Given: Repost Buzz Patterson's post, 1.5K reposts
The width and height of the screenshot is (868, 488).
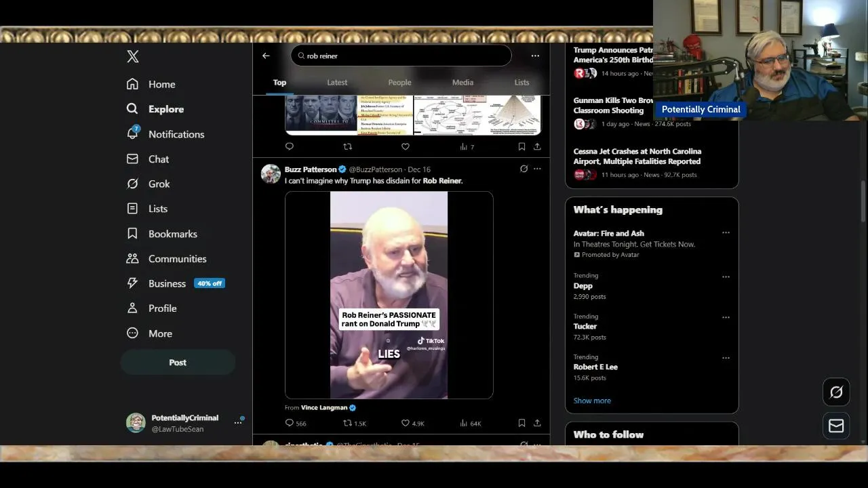Looking at the screenshot, I should click(x=355, y=423).
